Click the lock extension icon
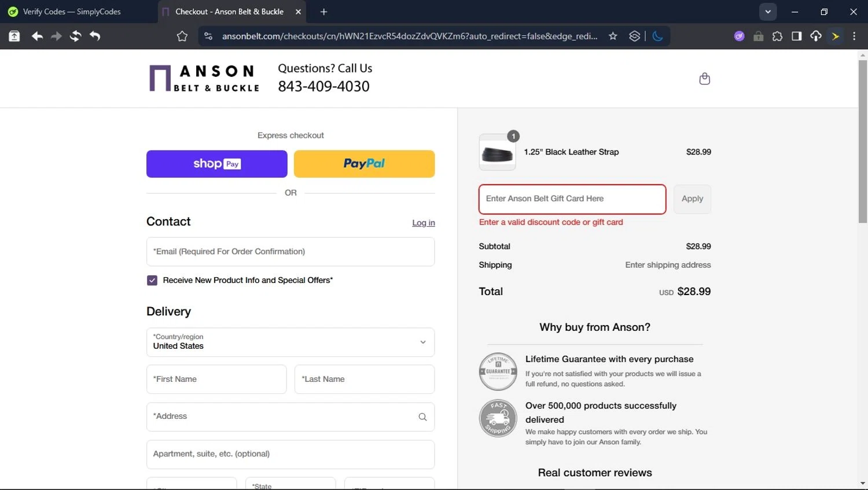 [x=758, y=36]
